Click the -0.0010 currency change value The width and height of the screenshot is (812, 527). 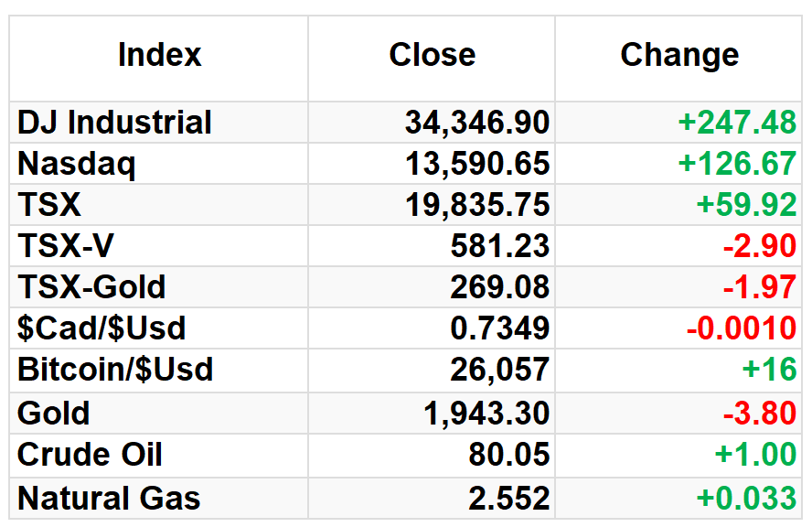[x=742, y=328]
